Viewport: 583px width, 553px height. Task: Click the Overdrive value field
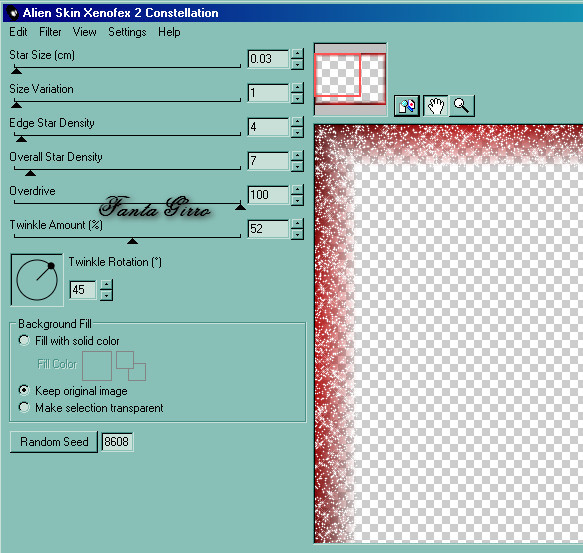pyautogui.click(x=268, y=194)
